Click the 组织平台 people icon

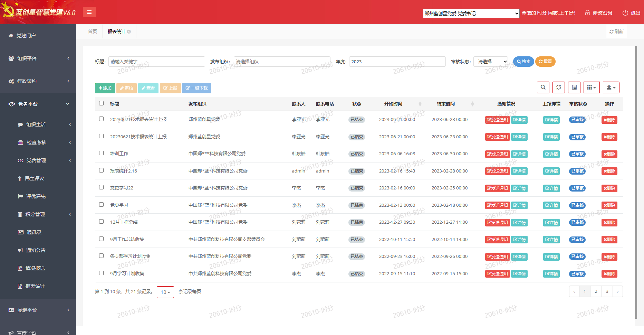(11, 58)
